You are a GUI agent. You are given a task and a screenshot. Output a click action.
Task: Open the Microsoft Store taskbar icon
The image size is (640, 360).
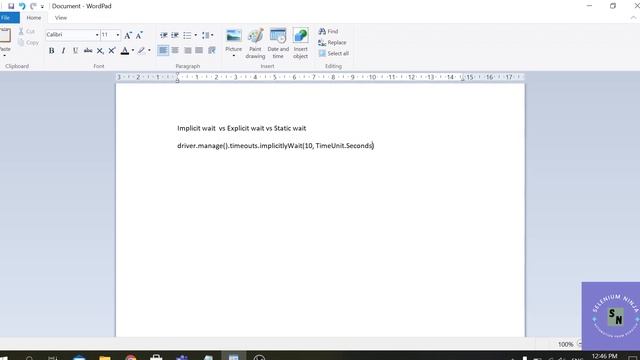coord(156,357)
